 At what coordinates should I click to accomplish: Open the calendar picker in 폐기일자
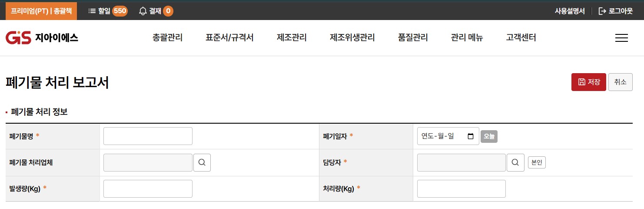tap(471, 136)
